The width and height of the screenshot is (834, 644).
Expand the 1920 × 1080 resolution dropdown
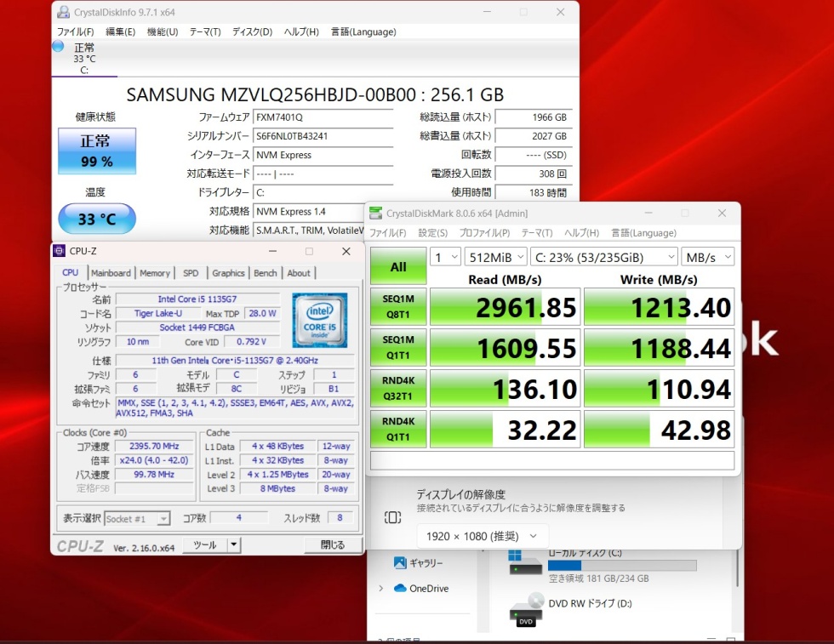tap(482, 536)
